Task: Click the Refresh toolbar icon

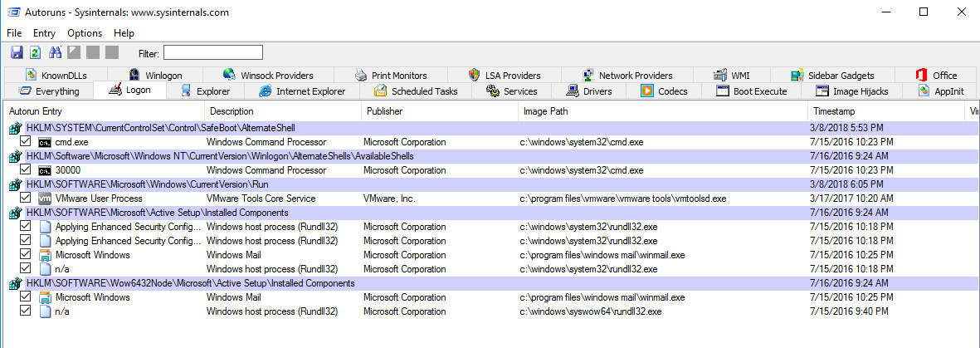Action: tap(35, 53)
